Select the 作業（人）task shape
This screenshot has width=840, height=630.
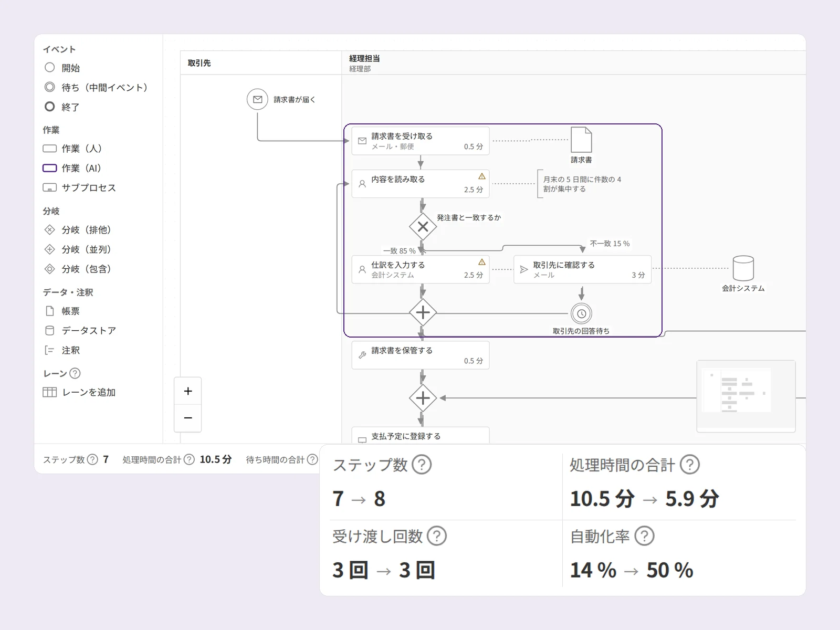click(x=72, y=149)
